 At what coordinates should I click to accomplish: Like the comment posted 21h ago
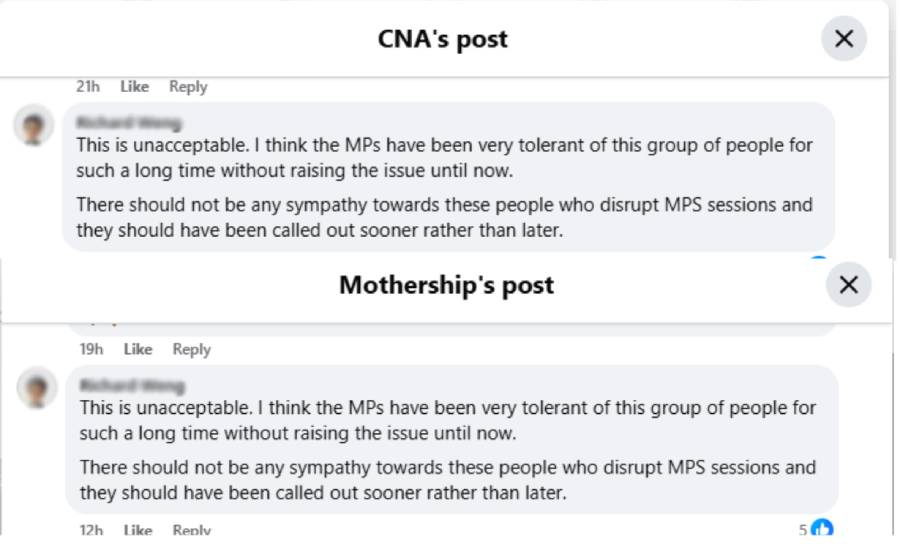pos(134,87)
